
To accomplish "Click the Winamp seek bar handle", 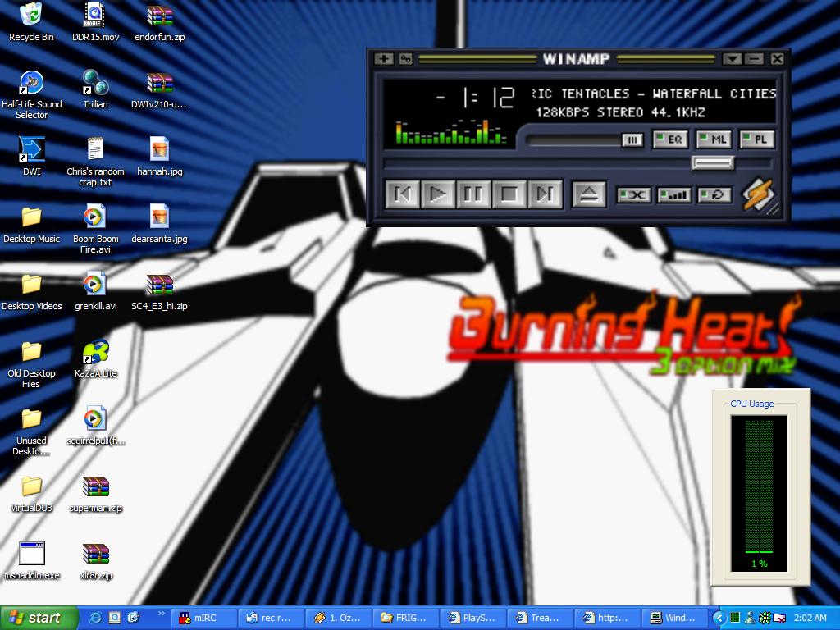I will [713, 162].
